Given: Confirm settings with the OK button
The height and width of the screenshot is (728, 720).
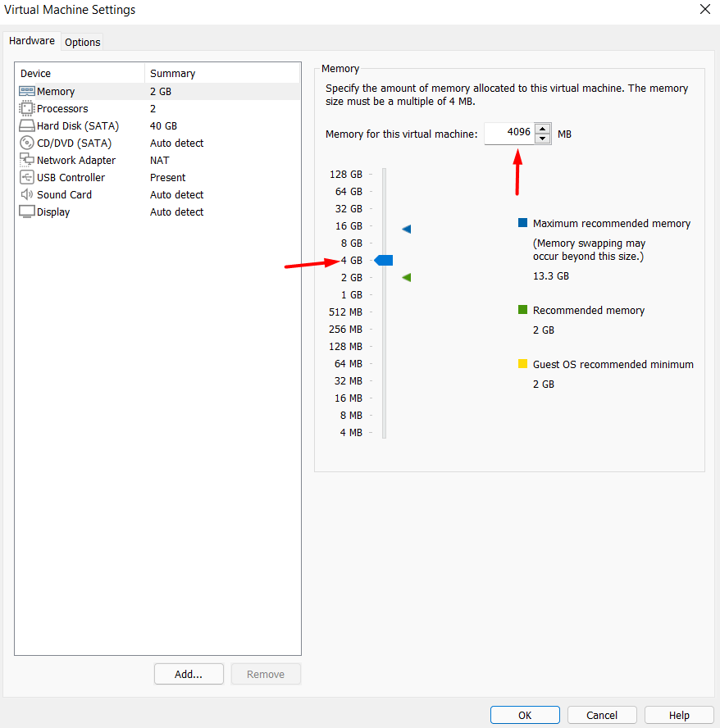Looking at the screenshot, I should click(x=525, y=715).
